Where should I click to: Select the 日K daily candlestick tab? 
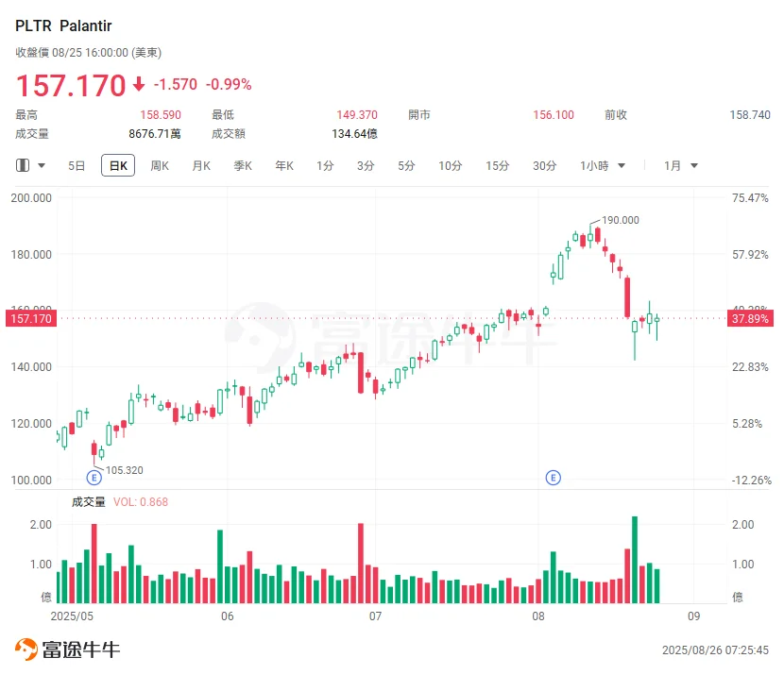click(118, 165)
